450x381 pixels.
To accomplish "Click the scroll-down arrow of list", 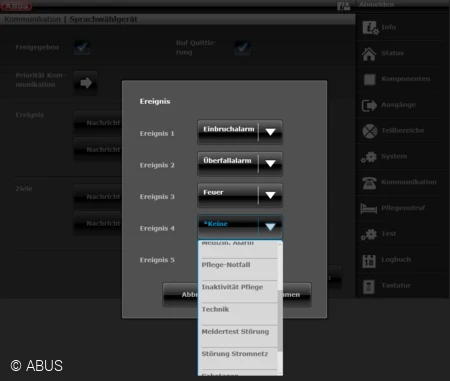I will [280, 373].
